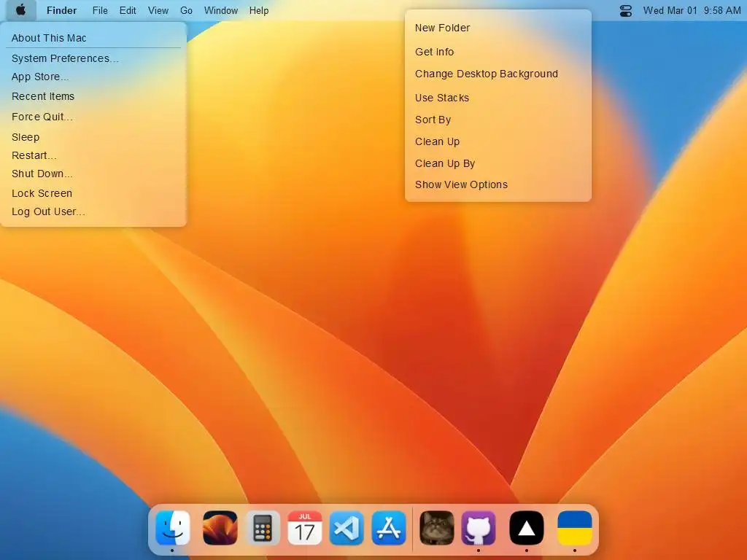Open the Finder menu in menu bar

[x=61, y=10]
